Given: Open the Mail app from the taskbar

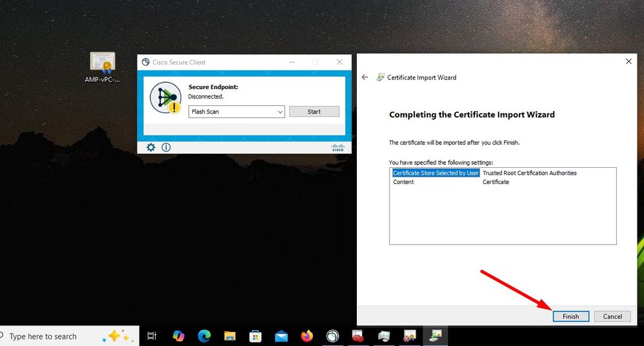Looking at the screenshot, I should (x=281, y=336).
